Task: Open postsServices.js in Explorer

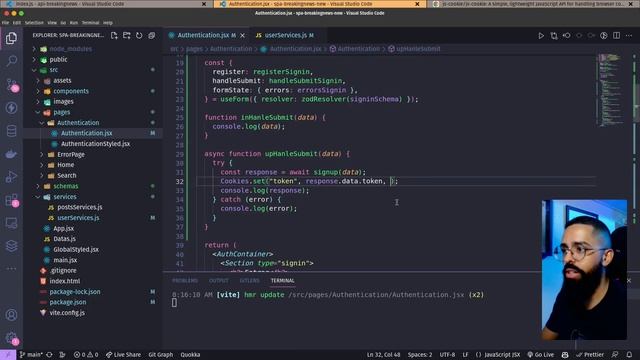Action: (80, 207)
